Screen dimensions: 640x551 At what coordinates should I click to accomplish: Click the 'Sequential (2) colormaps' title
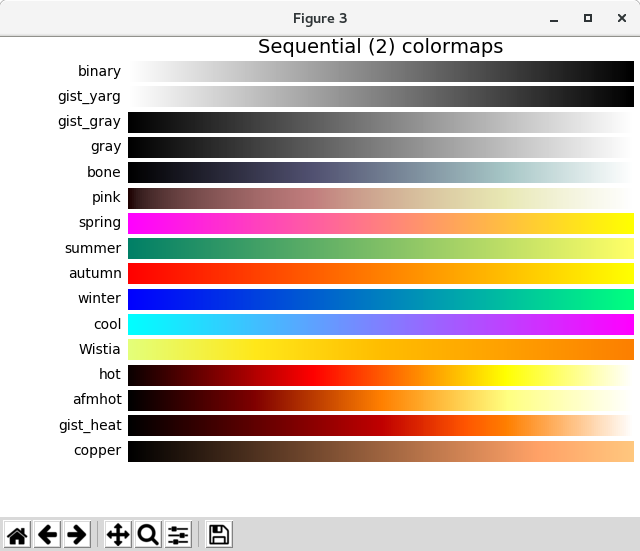click(380, 47)
